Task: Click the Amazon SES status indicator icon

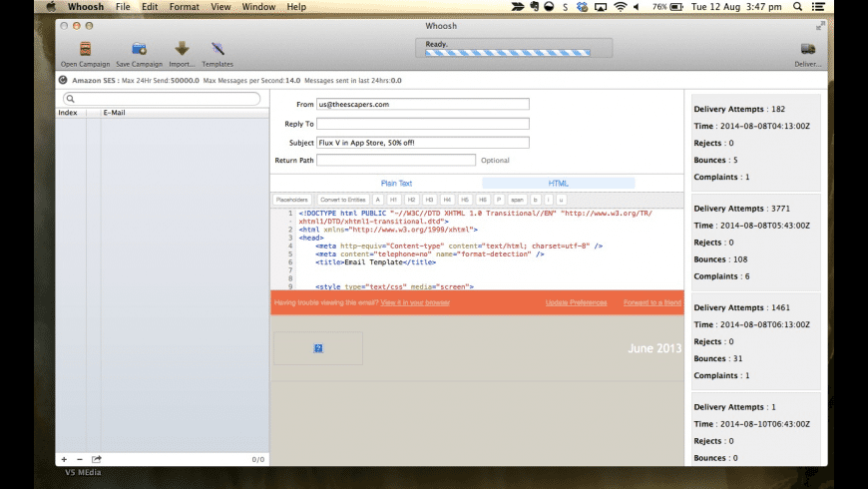Action: point(63,80)
